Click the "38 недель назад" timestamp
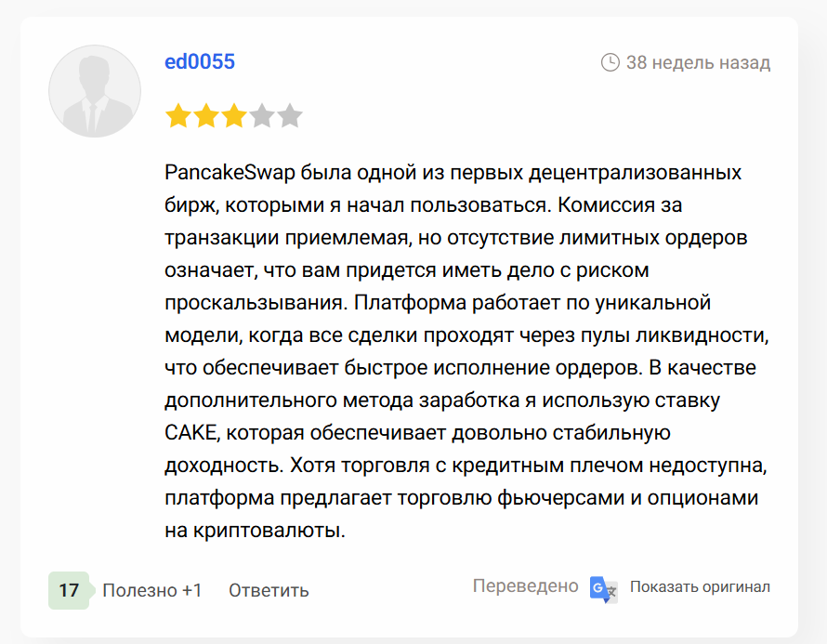The height and width of the screenshot is (644, 827). [698, 63]
